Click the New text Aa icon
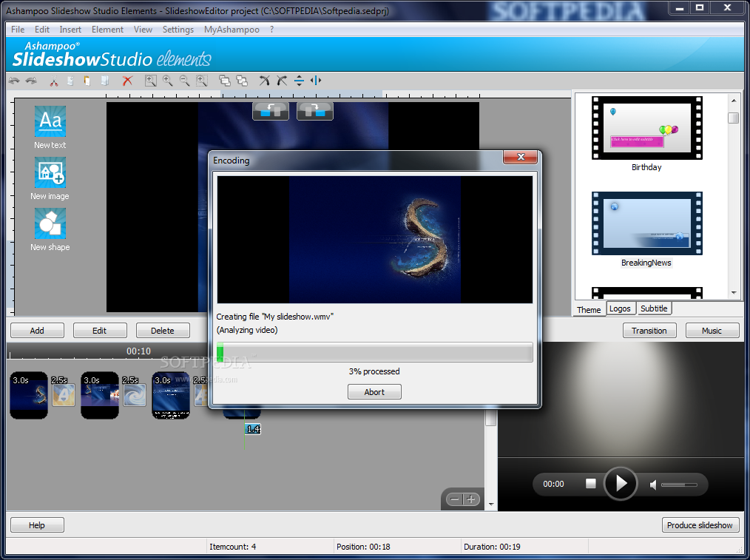The image size is (750, 560). coord(50,121)
